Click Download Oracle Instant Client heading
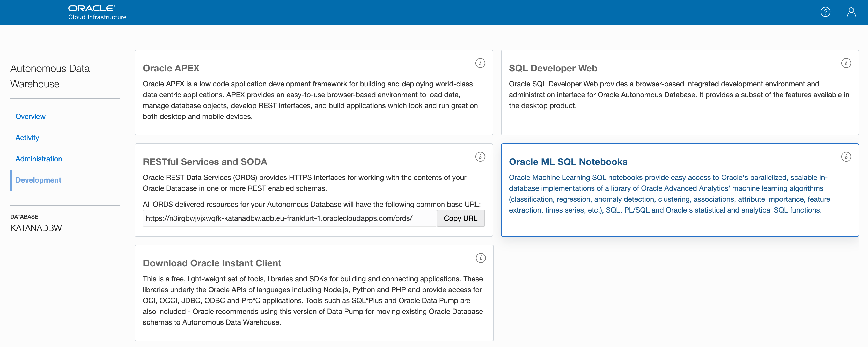The height and width of the screenshot is (347, 868). point(212,263)
